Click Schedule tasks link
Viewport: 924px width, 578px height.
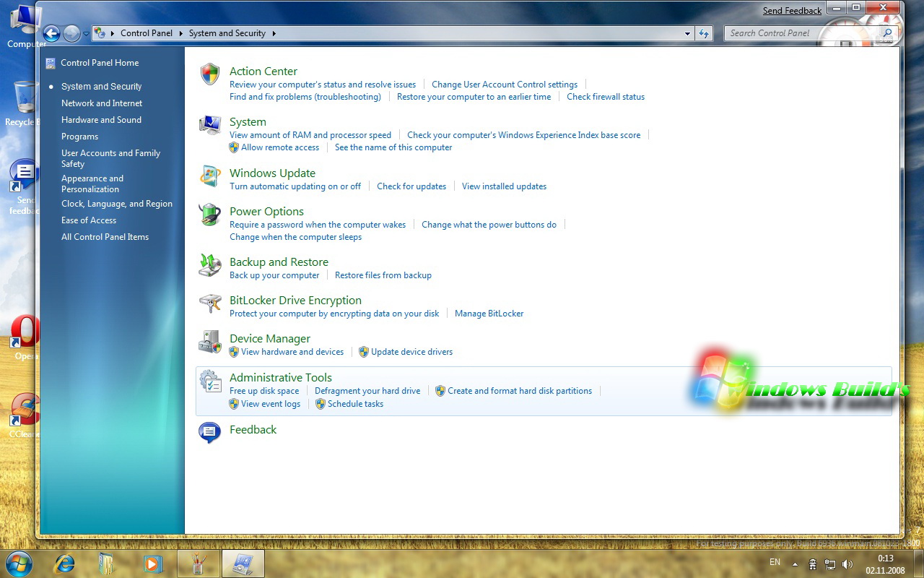[355, 404]
